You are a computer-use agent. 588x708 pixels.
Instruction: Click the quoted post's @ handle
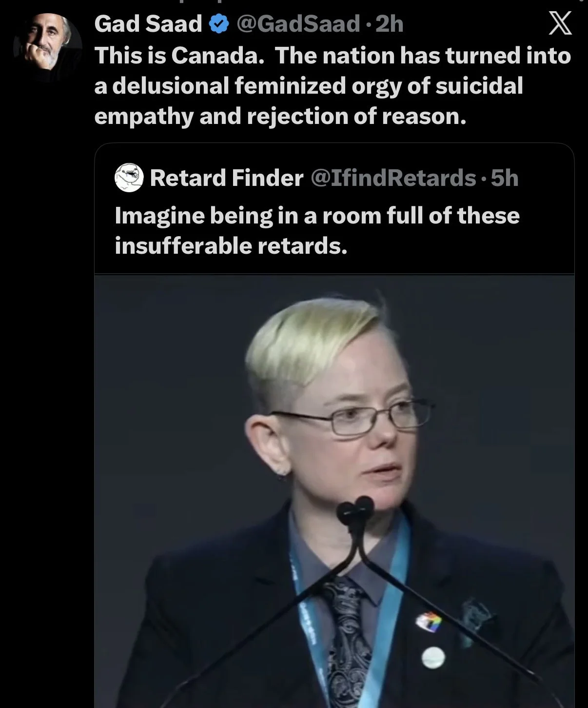coord(392,178)
